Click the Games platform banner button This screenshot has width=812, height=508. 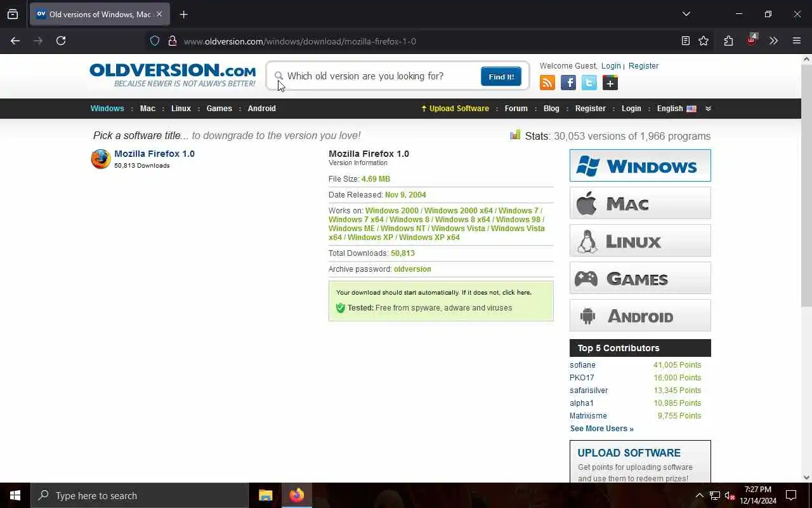(x=640, y=278)
